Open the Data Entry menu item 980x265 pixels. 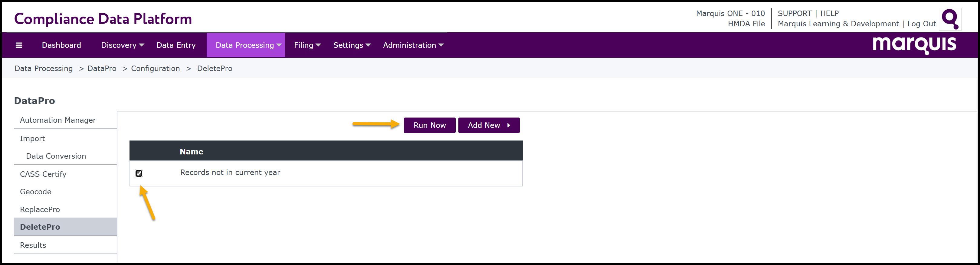click(176, 45)
